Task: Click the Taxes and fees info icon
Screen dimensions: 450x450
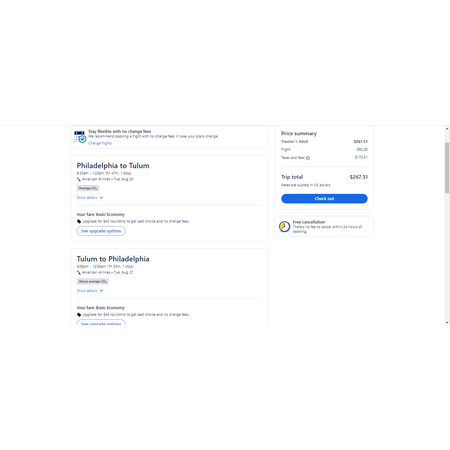Action: pyautogui.click(x=308, y=158)
